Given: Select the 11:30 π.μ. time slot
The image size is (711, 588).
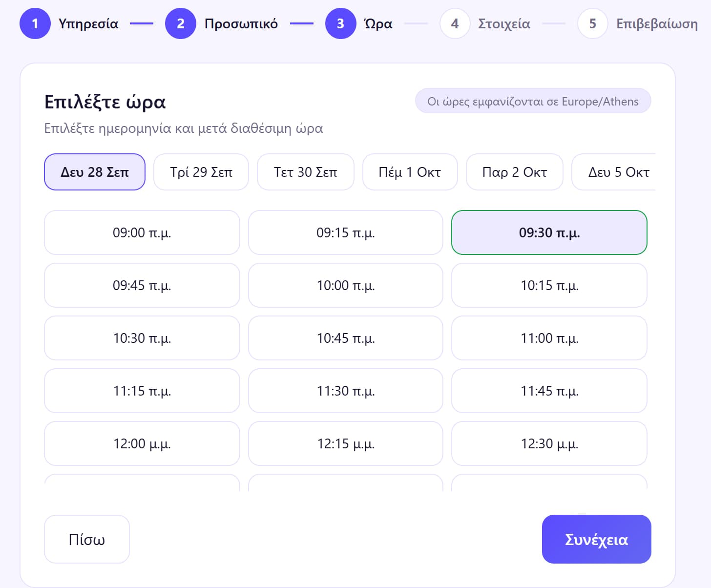Looking at the screenshot, I should [346, 391].
